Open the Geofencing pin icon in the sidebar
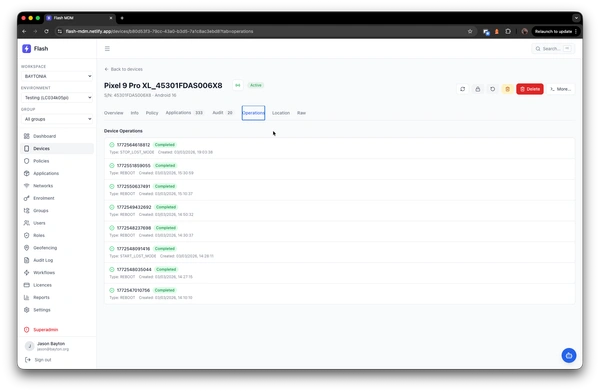Viewport: 600px width, 392px height. pos(26,248)
